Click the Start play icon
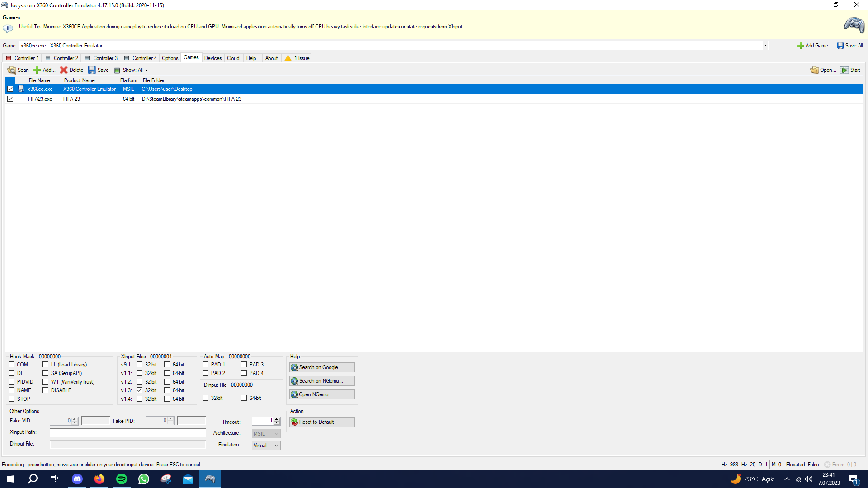The height and width of the screenshot is (488, 868). (x=844, y=70)
